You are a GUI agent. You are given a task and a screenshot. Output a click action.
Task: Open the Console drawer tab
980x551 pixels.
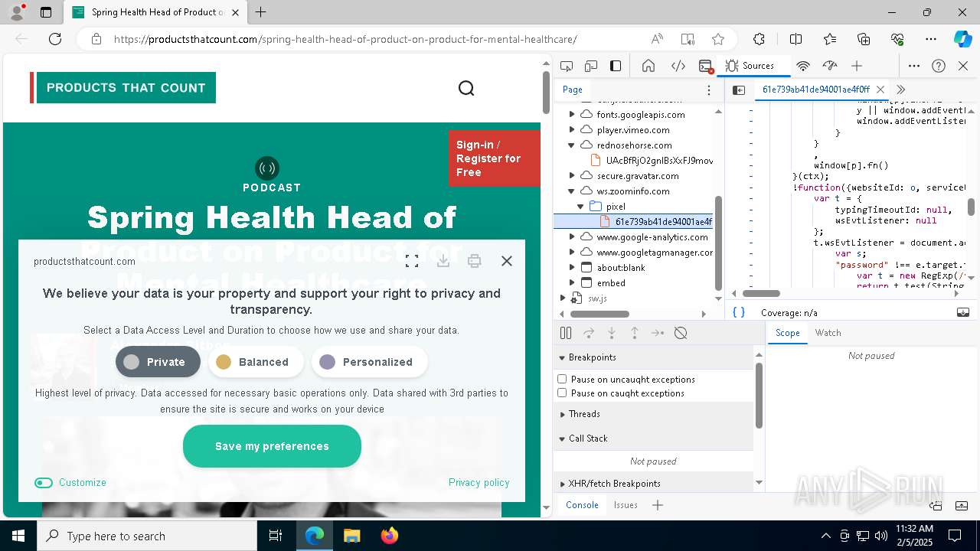(582, 505)
